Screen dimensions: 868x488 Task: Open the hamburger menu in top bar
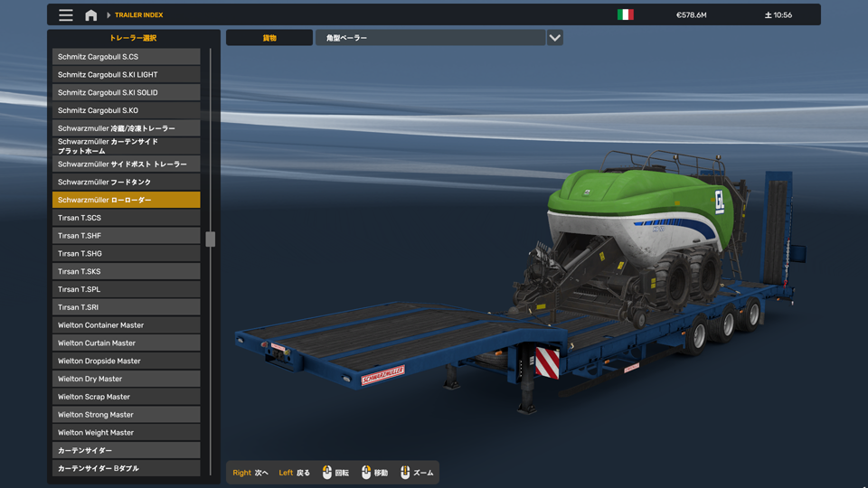coord(66,15)
